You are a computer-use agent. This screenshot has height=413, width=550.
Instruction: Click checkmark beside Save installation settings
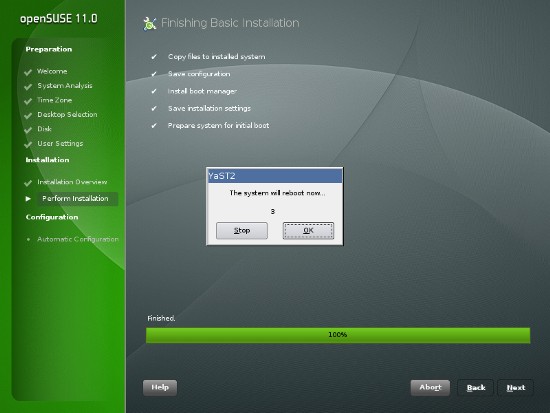154,108
